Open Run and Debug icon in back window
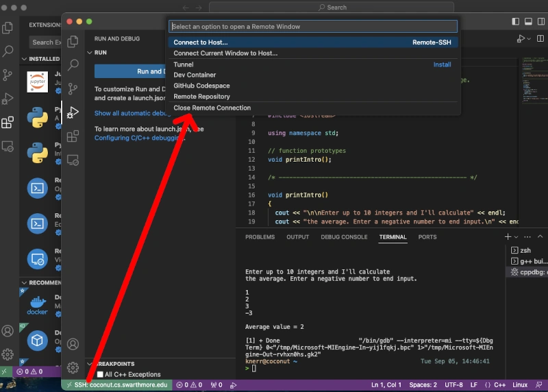548x392 pixels. [8, 99]
